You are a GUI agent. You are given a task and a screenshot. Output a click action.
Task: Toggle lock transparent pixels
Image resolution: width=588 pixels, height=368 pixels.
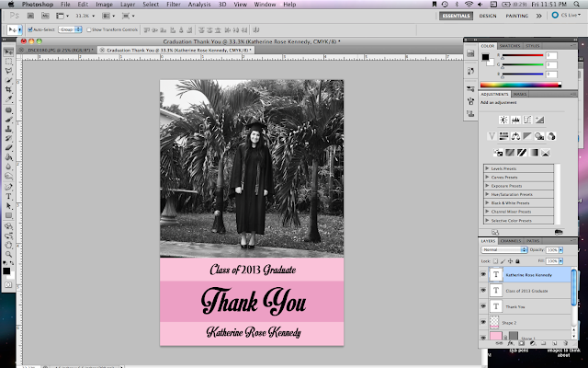click(495, 261)
